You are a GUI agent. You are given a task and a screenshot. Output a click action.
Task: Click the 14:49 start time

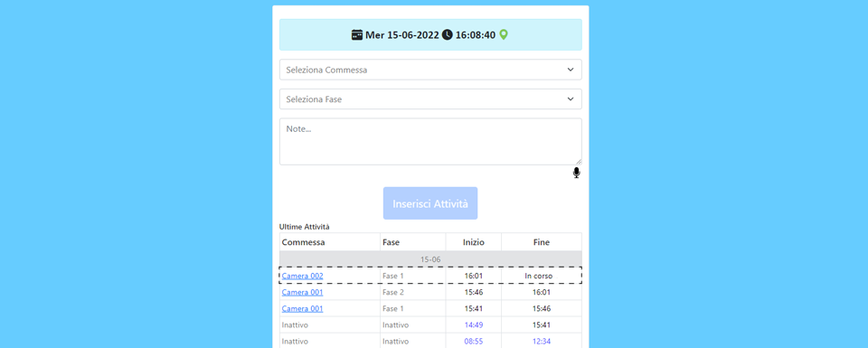pyautogui.click(x=473, y=324)
